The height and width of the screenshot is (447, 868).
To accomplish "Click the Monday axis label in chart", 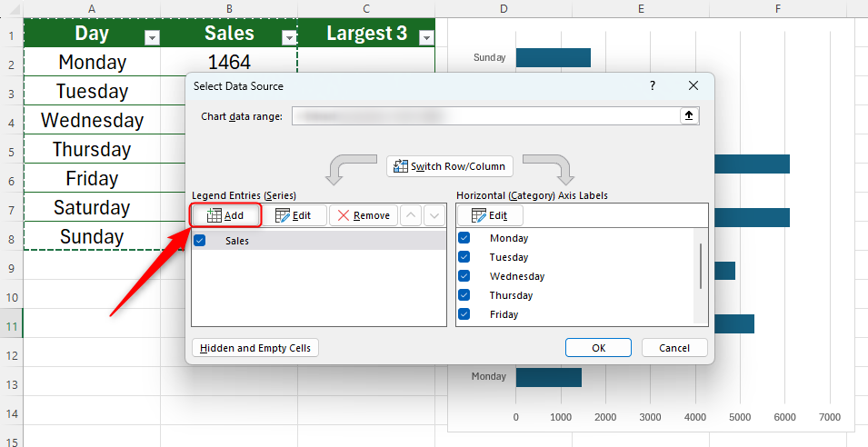I will tap(488, 376).
